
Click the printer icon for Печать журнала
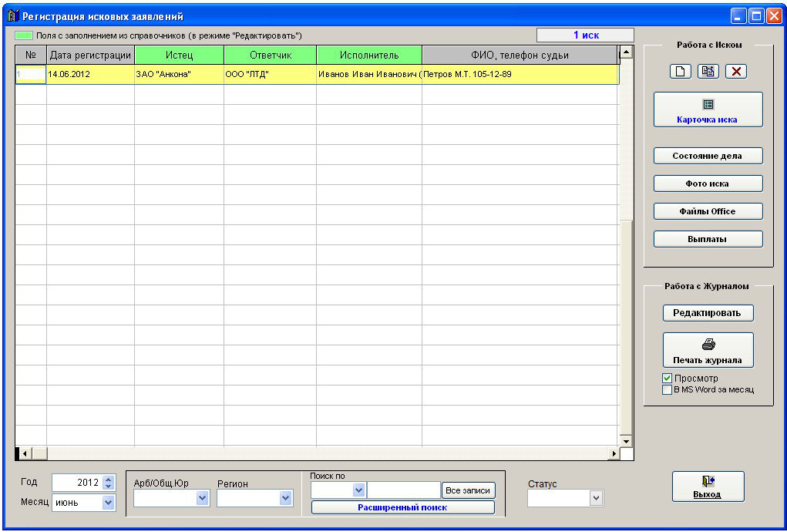click(708, 345)
